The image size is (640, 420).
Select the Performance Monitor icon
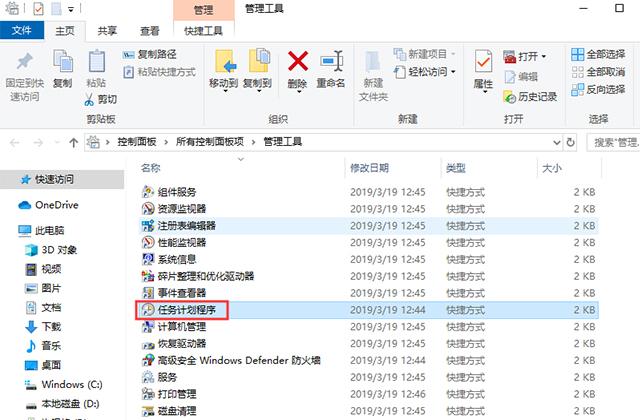[148, 242]
